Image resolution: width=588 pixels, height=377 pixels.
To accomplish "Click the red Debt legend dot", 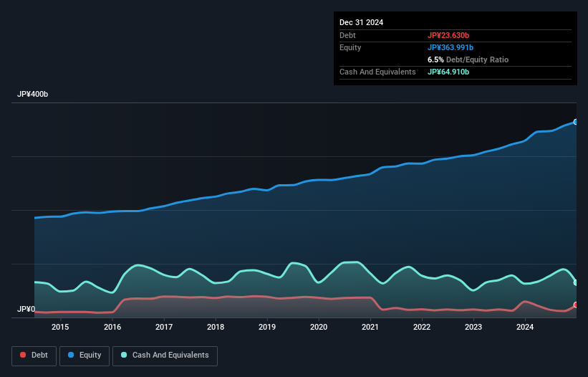I will click(23, 355).
